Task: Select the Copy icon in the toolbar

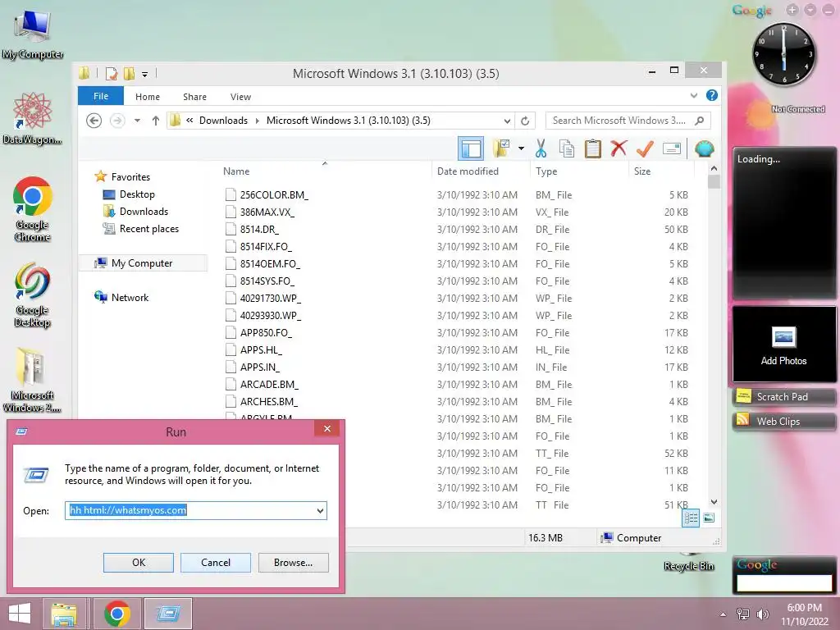Action: [x=567, y=148]
